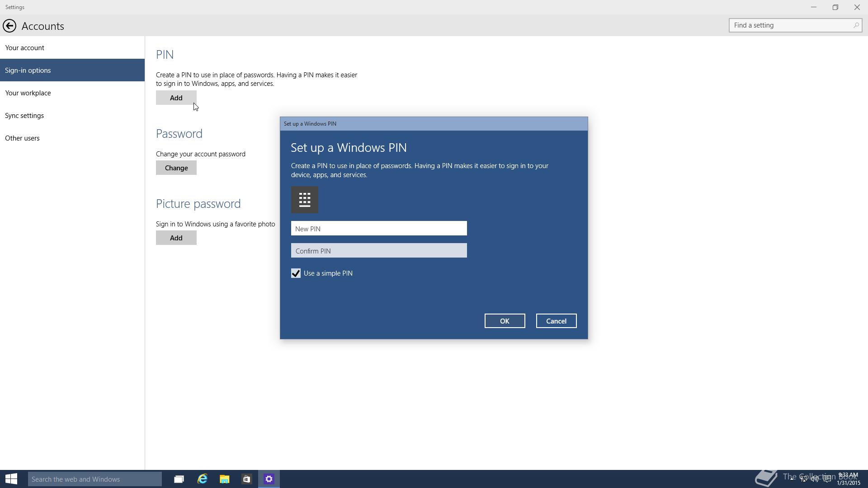Confirm PIN setup with the OK button

click(x=505, y=321)
